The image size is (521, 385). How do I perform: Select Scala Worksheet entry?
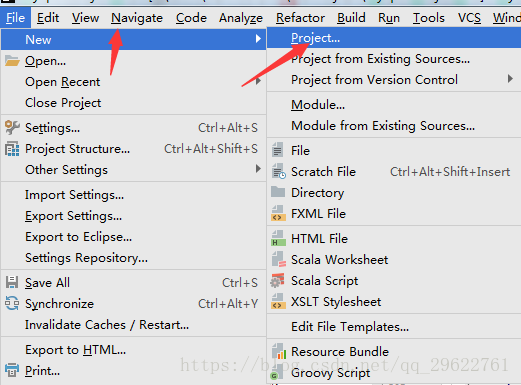coord(394,260)
